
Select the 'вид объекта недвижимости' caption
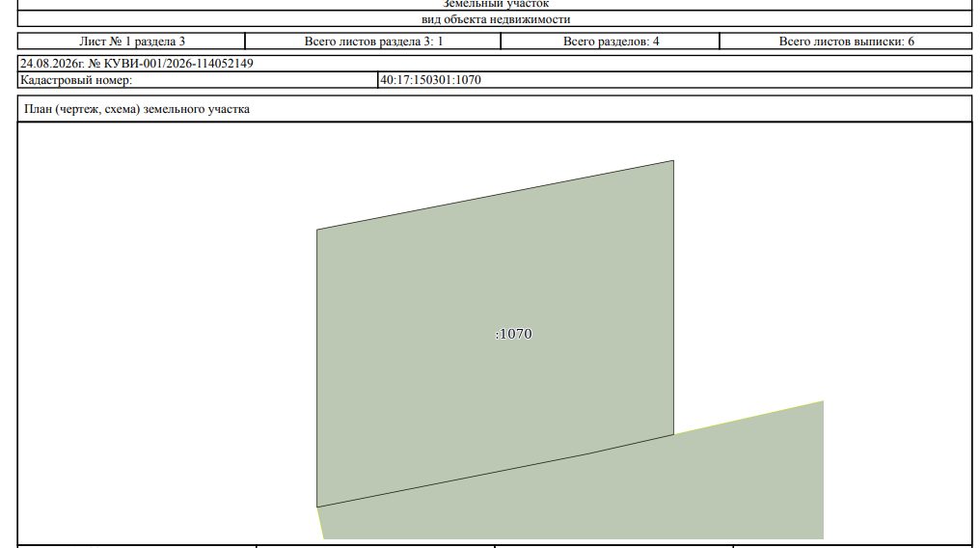(x=496, y=19)
